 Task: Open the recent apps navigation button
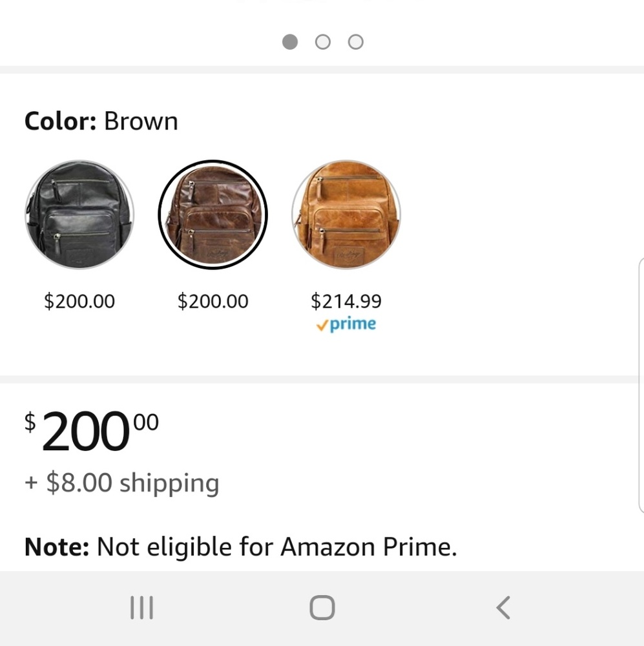(141, 608)
